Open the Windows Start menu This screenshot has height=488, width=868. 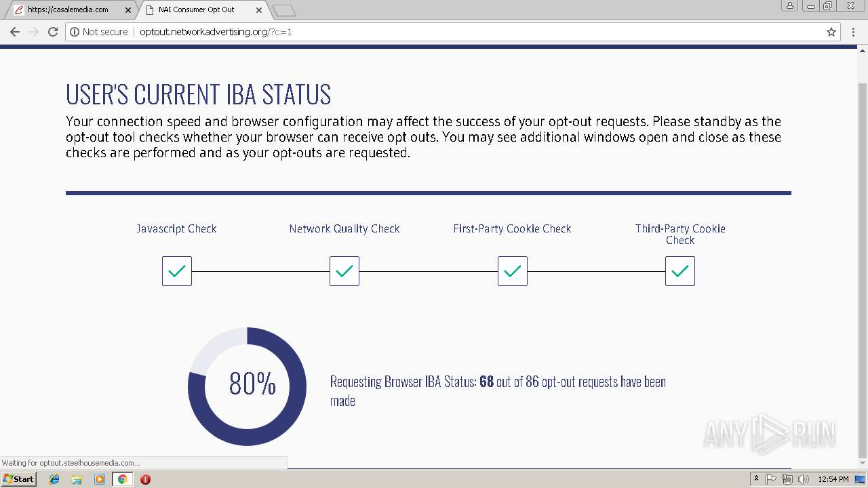click(x=19, y=479)
